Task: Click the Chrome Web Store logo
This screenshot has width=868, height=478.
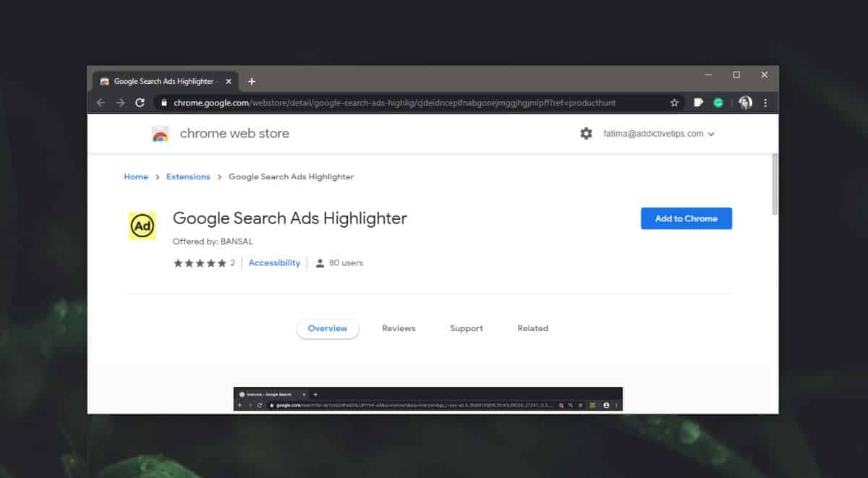Action: 161,134
